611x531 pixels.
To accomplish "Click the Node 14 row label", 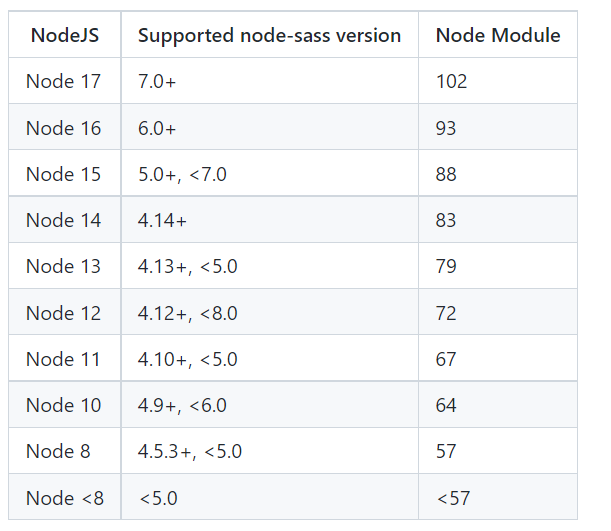I will (x=64, y=220).
